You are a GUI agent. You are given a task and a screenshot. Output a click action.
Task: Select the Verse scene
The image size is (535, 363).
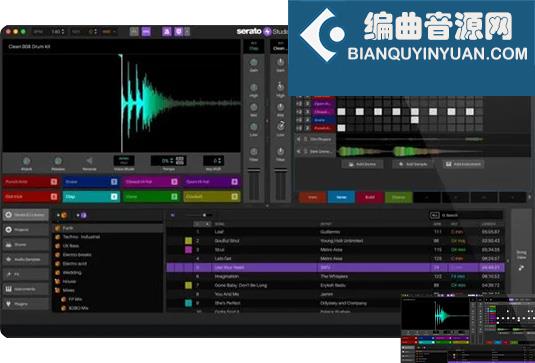(341, 197)
